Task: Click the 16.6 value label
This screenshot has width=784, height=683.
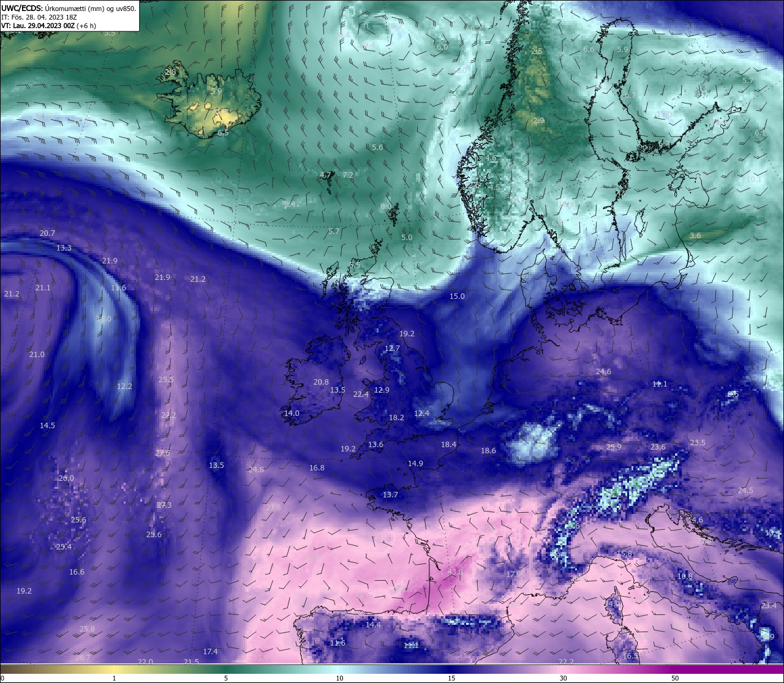Action: pyautogui.click(x=77, y=572)
